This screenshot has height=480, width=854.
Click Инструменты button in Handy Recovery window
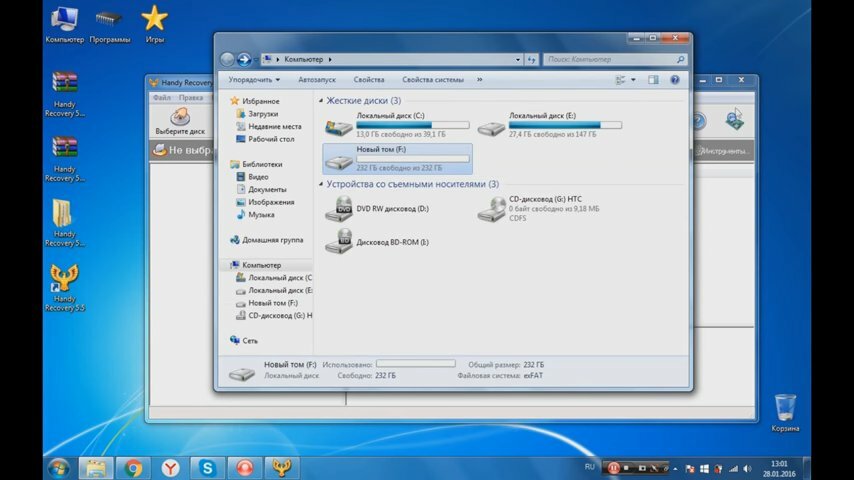pyautogui.click(x=723, y=151)
